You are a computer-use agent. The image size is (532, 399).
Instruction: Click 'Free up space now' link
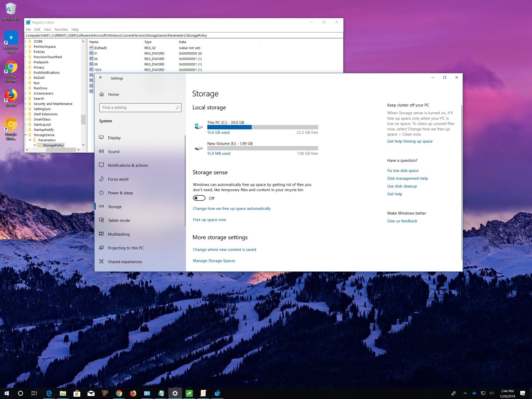209,219
